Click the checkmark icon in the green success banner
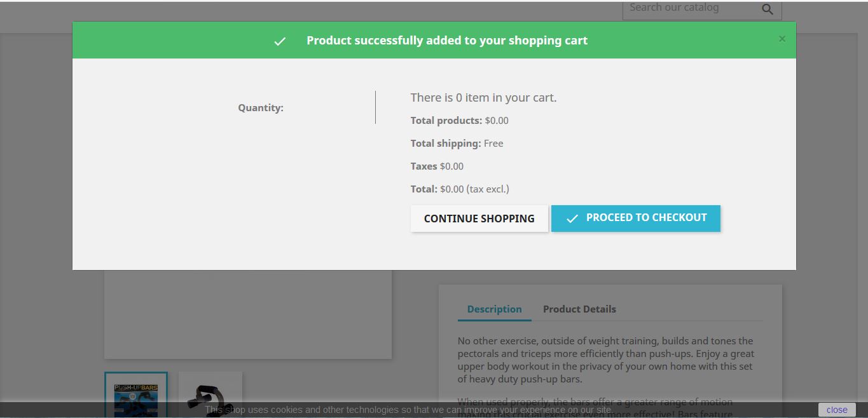Image resolution: width=868 pixels, height=418 pixels. (x=280, y=41)
